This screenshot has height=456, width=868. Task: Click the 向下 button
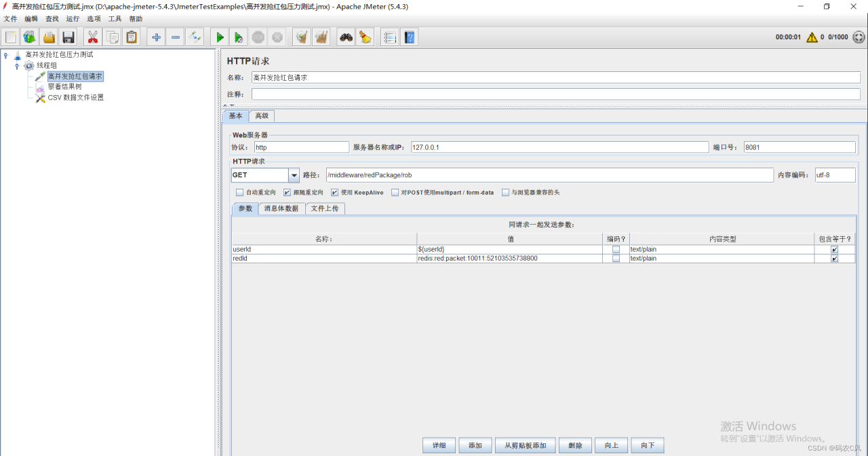click(x=648, y=445)
